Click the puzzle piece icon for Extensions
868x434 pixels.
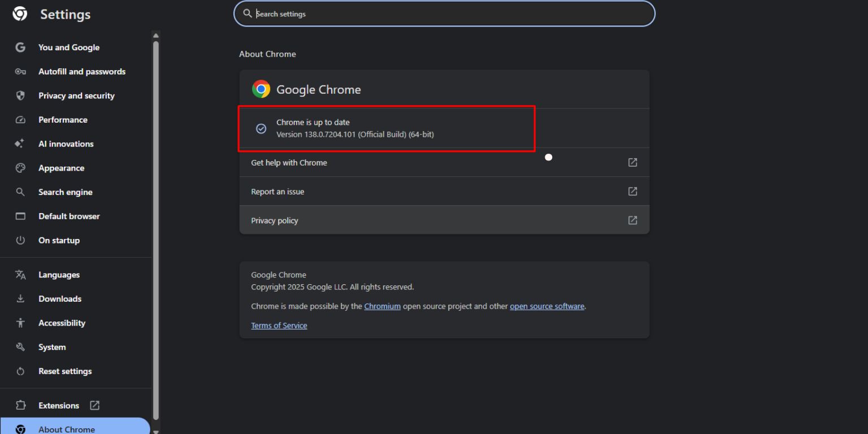click(x=20, y=405)
